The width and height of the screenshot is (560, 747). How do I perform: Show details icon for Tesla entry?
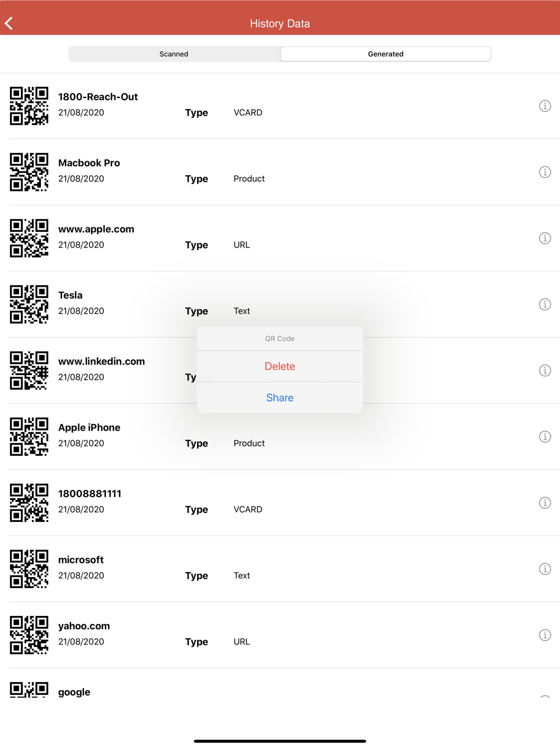click(545, 304)
